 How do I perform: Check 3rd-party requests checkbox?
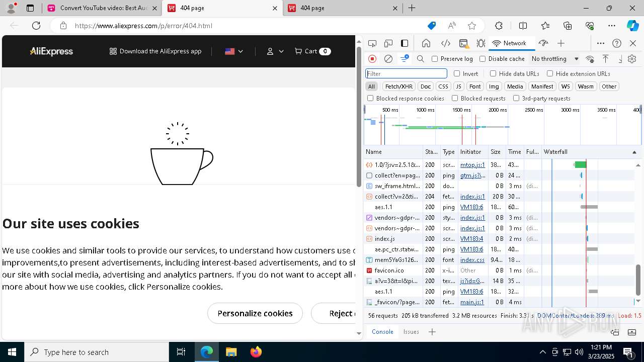(516, 99)
